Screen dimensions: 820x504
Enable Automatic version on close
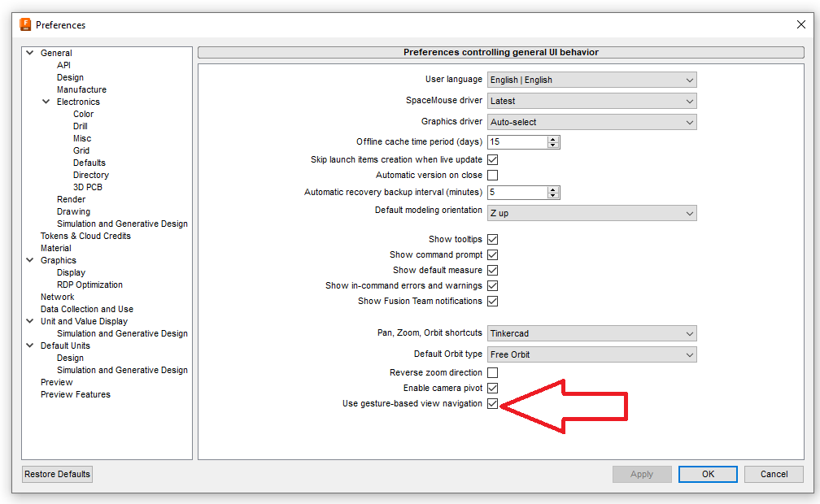click(x=492, y=175)
